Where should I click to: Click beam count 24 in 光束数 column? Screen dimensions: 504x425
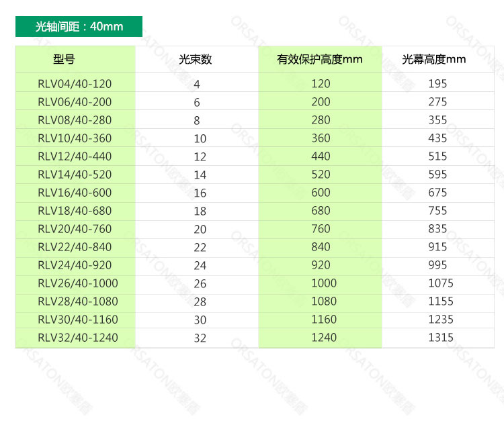pyautogui.click(x=200, y=266)
